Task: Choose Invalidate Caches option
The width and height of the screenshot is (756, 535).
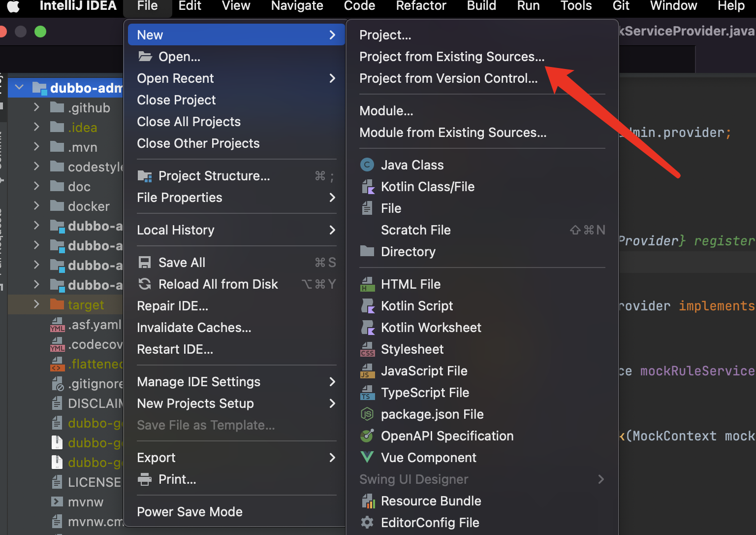Action: 194,328
